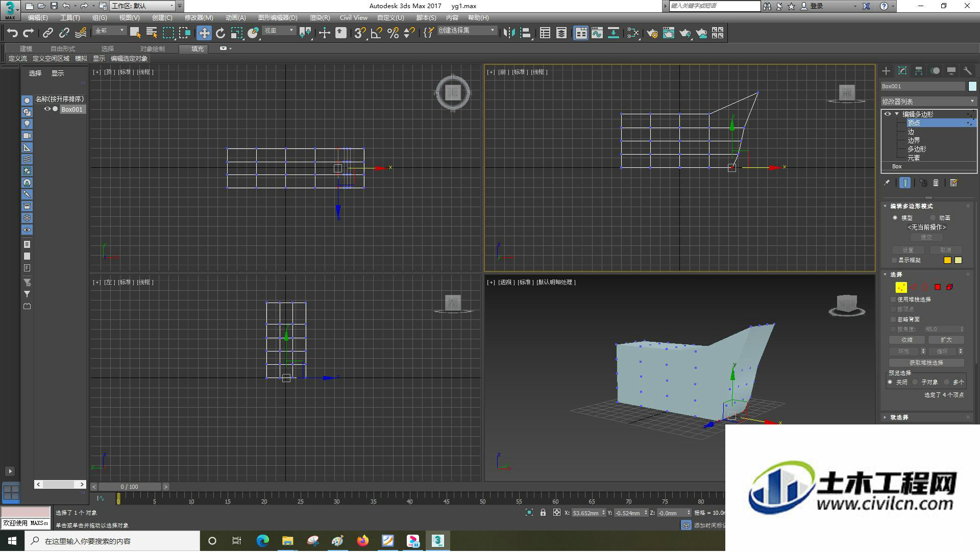Select the 动画 radio button
The image size is (980, 552).
tap(933, 218)
